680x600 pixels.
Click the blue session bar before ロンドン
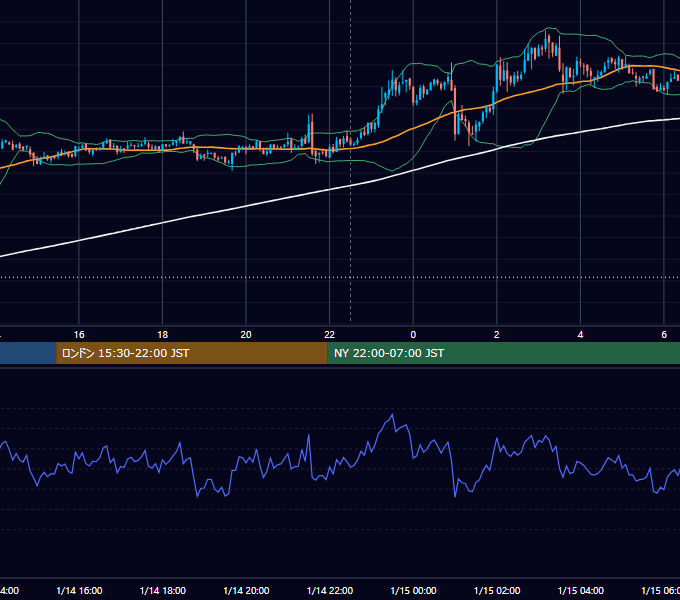[28, 353]
